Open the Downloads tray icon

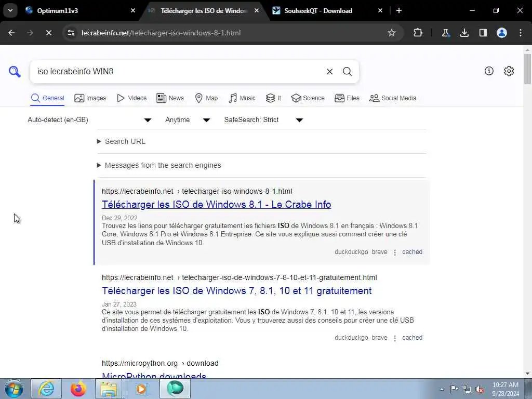point(464,33)
